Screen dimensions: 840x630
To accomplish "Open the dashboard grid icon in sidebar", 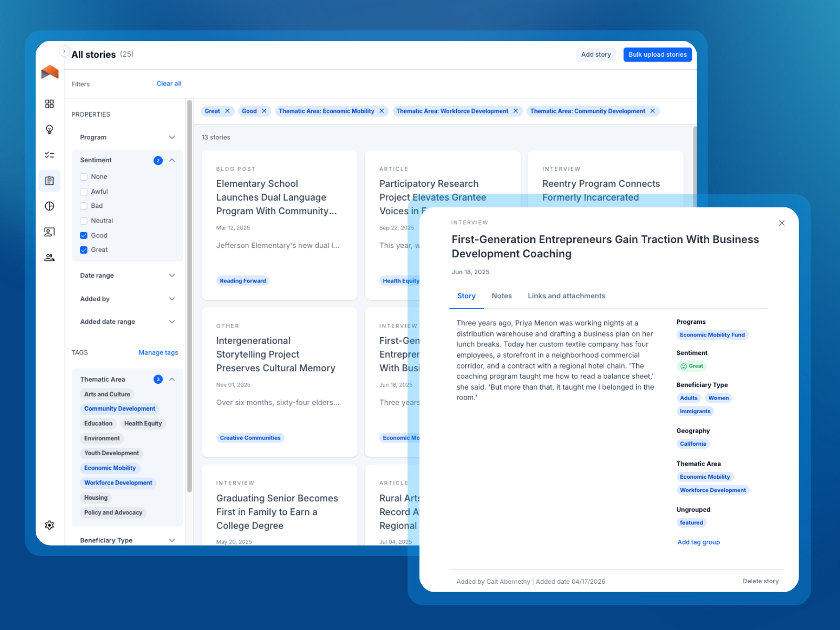I will tap(49, 104).
